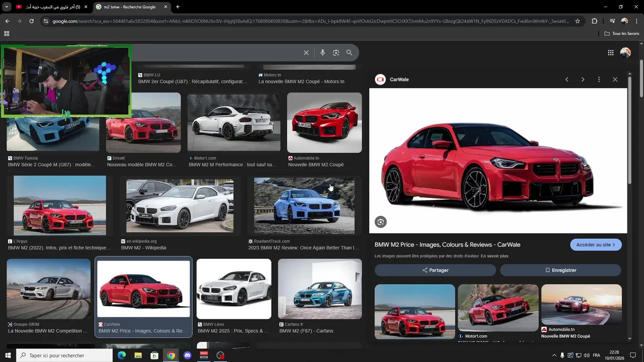Click the Accéder au site button

(x=596, y=245)
